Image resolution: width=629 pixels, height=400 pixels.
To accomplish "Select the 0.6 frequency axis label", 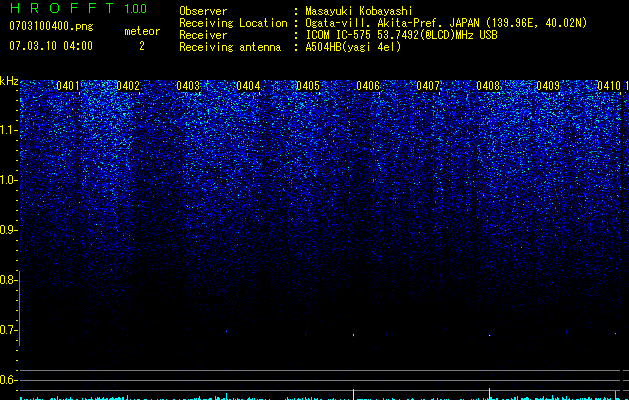I will point(8,380).
